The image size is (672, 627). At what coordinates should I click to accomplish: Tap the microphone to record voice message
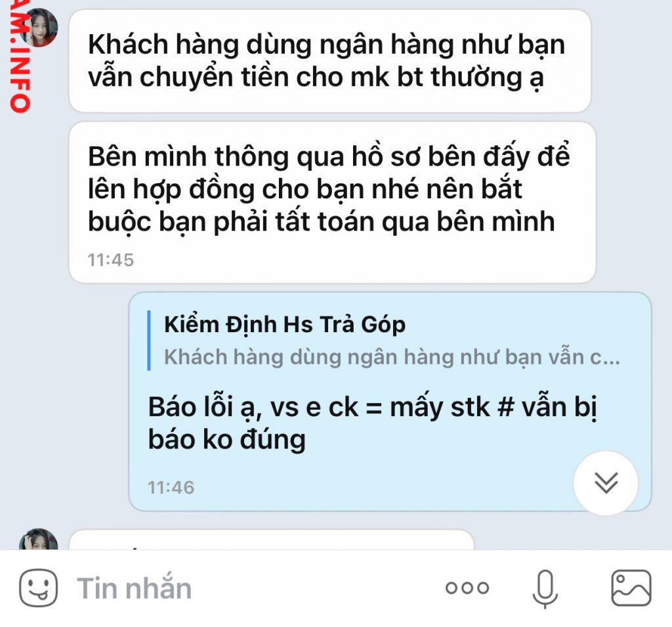pos(545,589)
